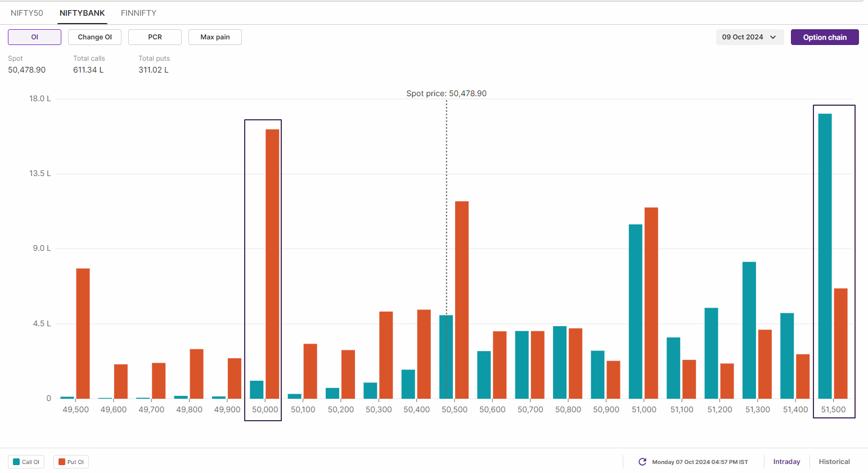Click the 51,500 strike axis label
868x473 pixels.
click(833, 409)
